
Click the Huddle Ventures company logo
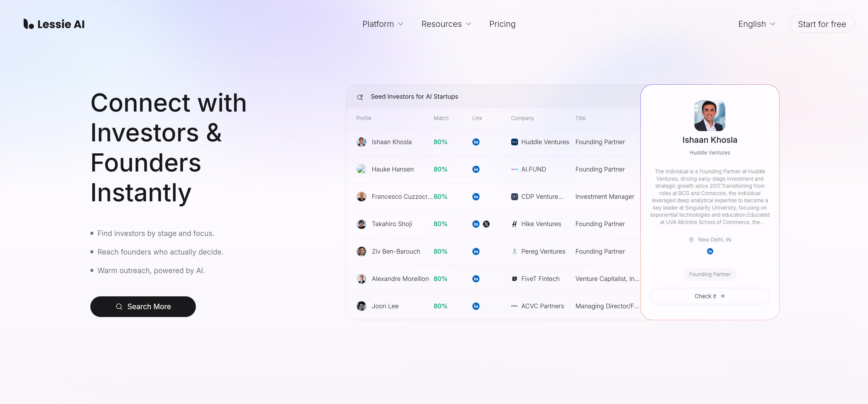pos(515,142)
